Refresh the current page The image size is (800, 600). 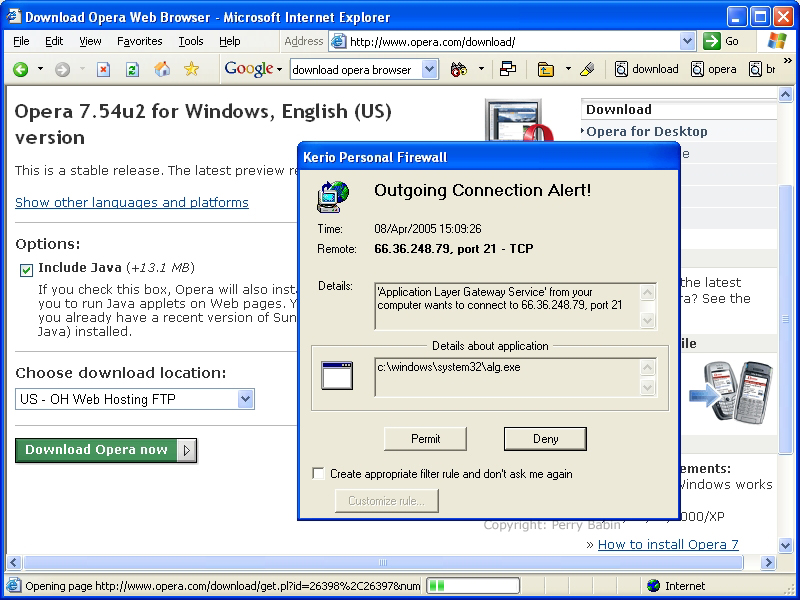[x=133, y=69]
